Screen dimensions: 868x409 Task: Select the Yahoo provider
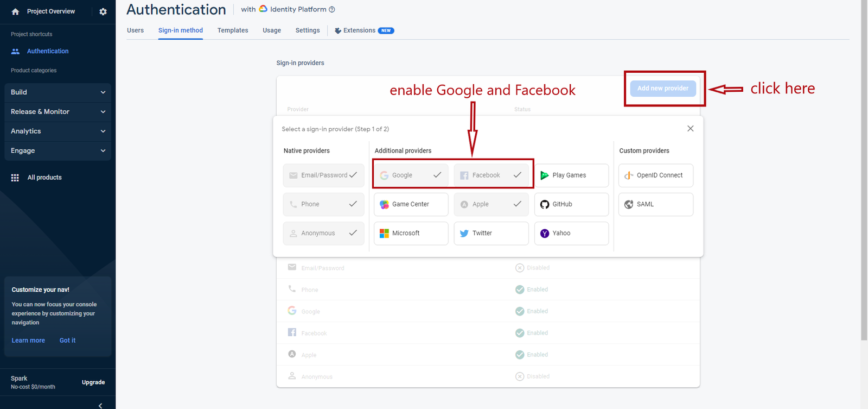click(x=571, y=233)
